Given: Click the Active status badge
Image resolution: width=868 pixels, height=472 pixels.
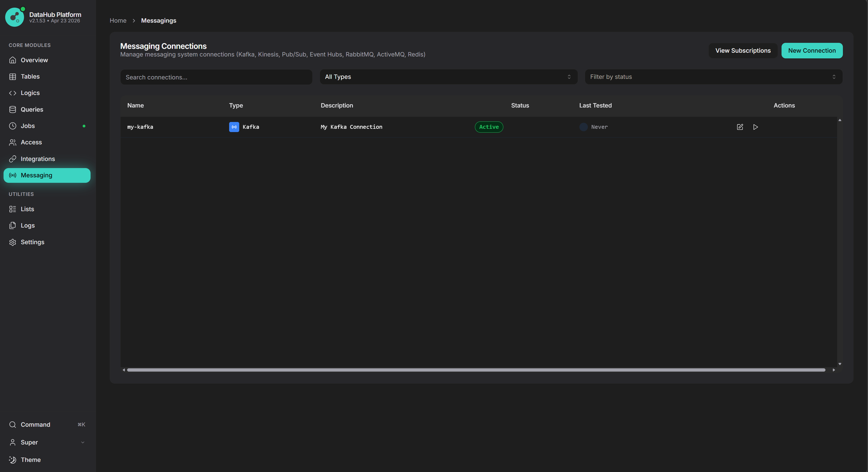Looking at the screenshot, I should click(489, 127).
